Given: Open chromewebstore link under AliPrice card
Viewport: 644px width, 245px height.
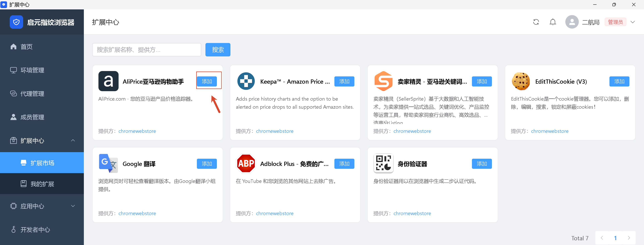Looking at the screenshot, I should 137,131.
